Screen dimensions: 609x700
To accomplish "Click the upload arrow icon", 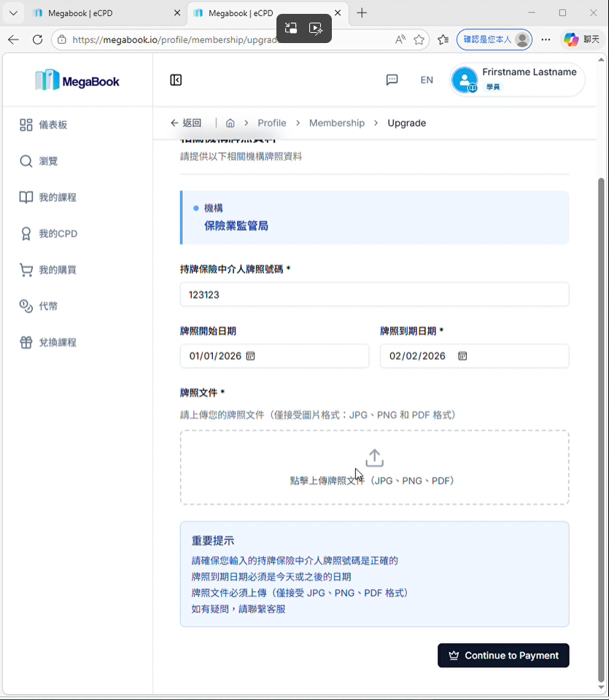I will [x=374, y=458].
